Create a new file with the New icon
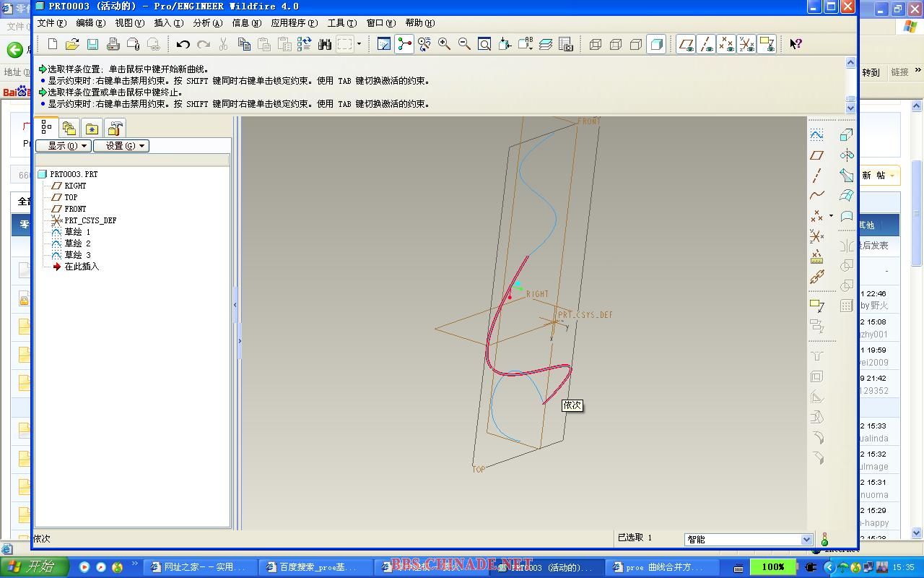The height and width of the screenshot is (578, 924). pos(52,44)
